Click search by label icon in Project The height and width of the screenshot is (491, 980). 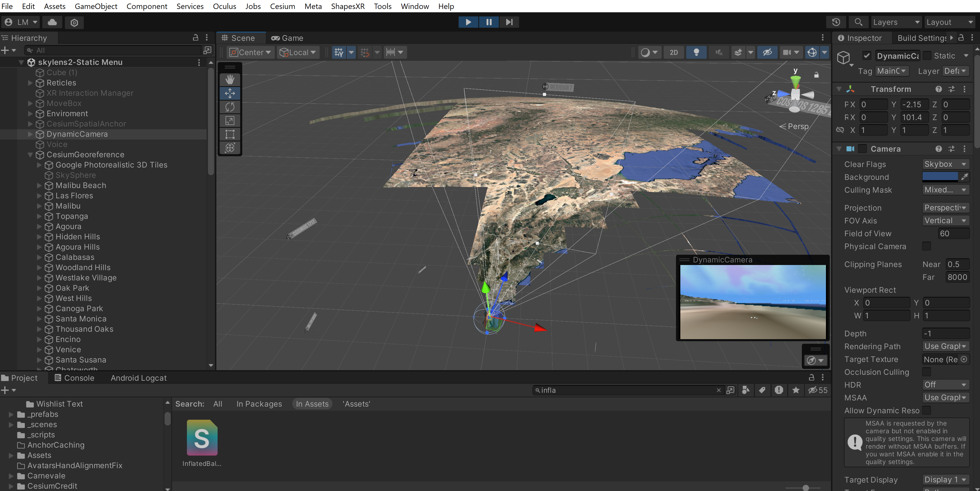[762, 390]
